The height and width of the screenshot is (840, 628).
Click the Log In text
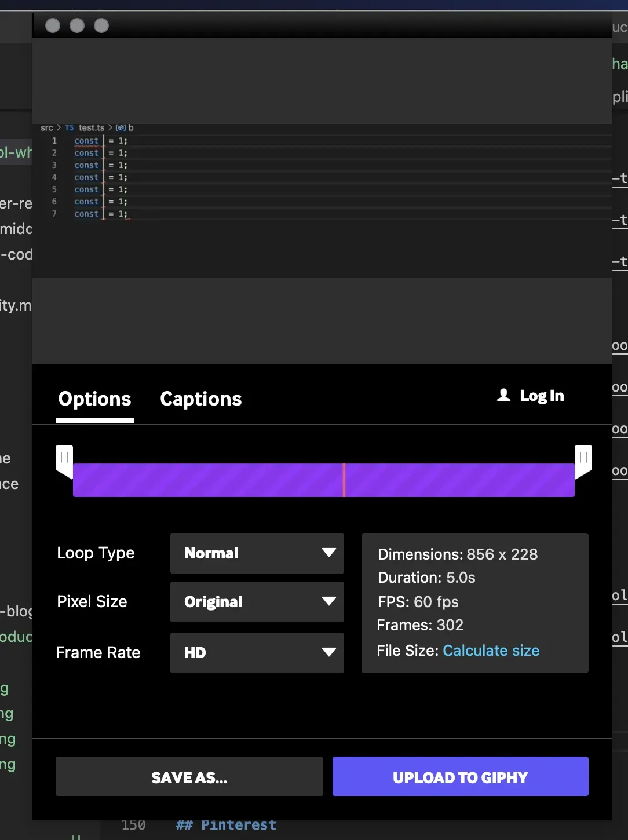[x=542, y=396]
